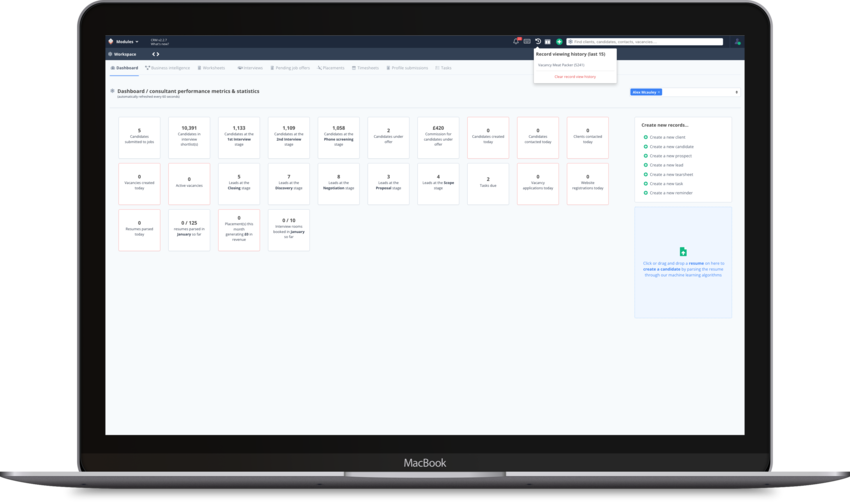Switch to Profile submissions tab
Image resolution: width=850 pixels, height=503 pixels.
click(407, 68)
